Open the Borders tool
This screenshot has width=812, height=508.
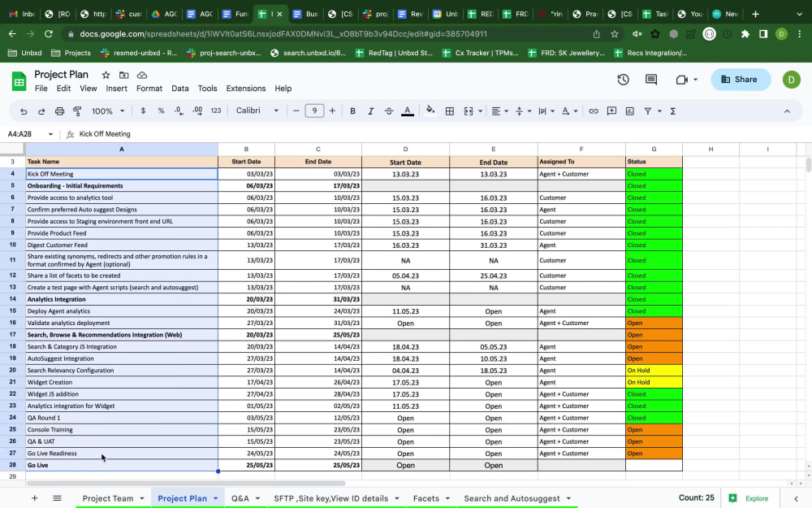click(450, 111)
